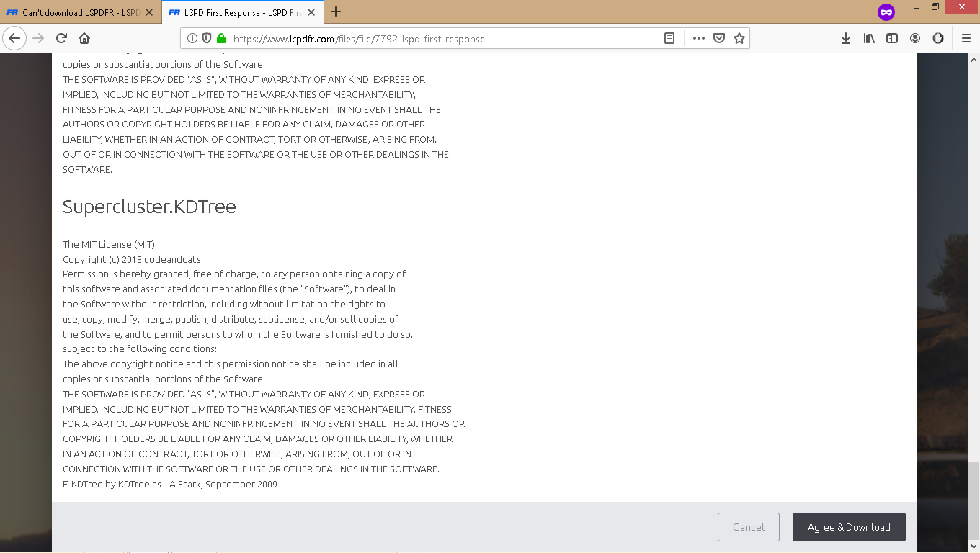This screenshot has height=553, width=980.
Task: Open the Firefox account menu
Action: [915, 39]
